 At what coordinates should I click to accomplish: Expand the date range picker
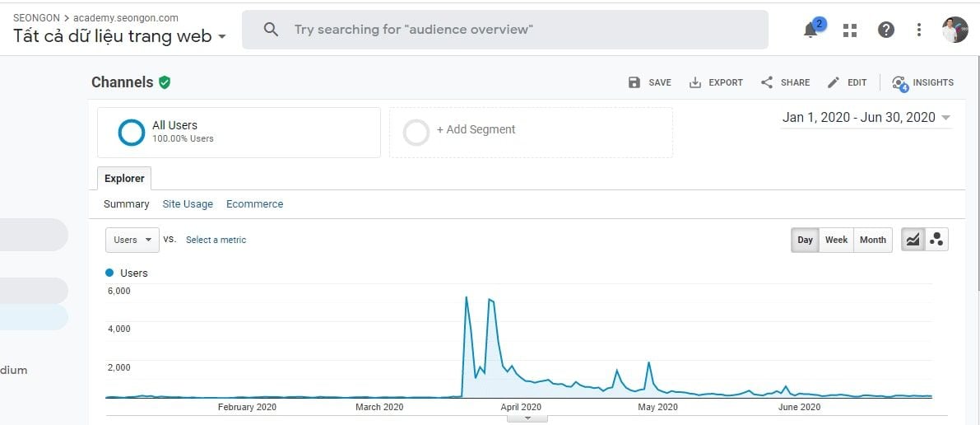point(945,118)
